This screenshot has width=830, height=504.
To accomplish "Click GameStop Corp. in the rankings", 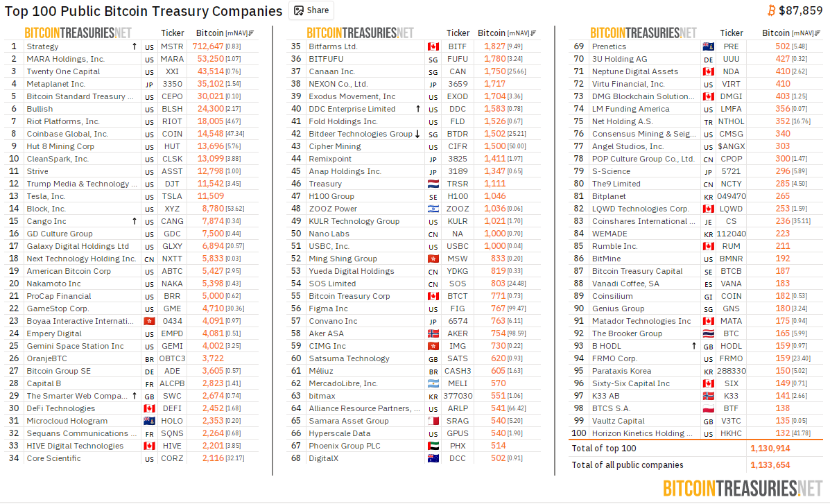I will click(58, 309).
